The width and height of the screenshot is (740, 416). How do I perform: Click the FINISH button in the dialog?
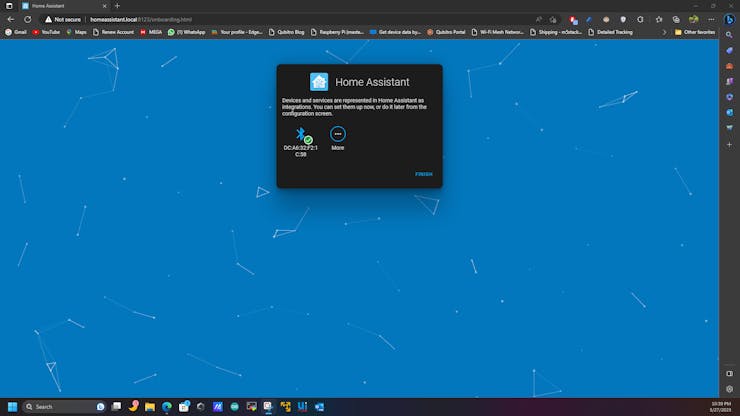coord(423,174)
